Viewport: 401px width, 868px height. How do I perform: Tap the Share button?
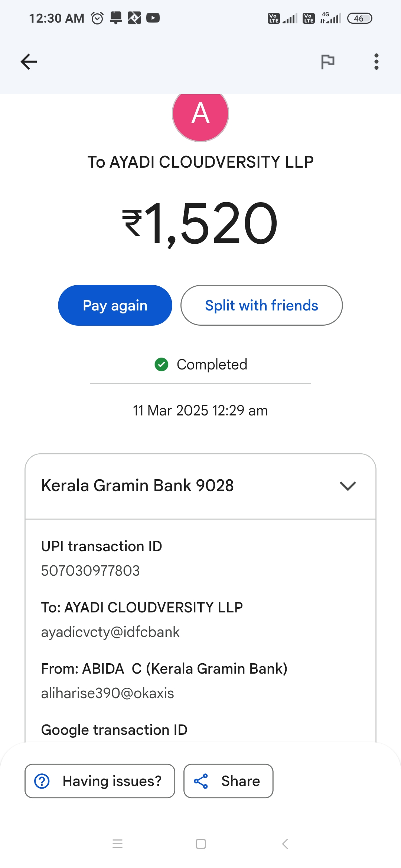pyautogui.click(x=228, y=781)
